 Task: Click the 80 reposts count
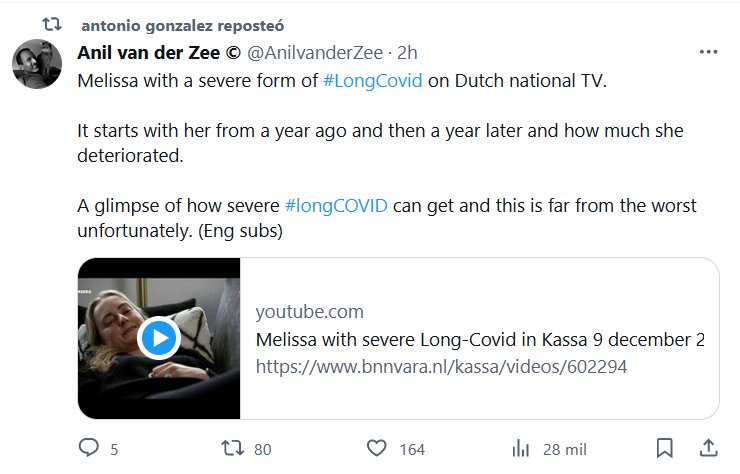point(263,449)
